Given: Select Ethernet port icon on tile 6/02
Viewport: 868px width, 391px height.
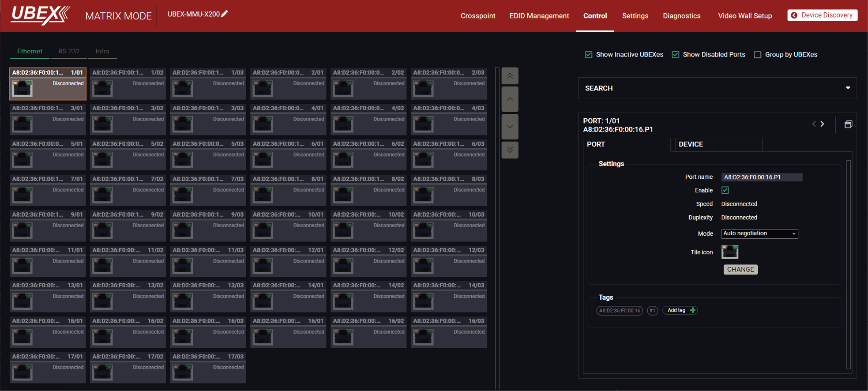Looking at the screenshot, I should pos(343,160).
